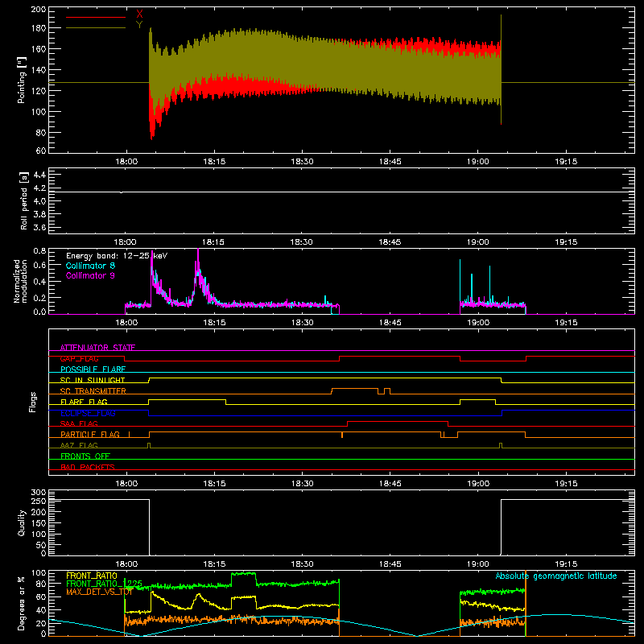
Task: Click the "300" tick on the Quality axis
Action: pyautogui.click(x=38, y=493)
